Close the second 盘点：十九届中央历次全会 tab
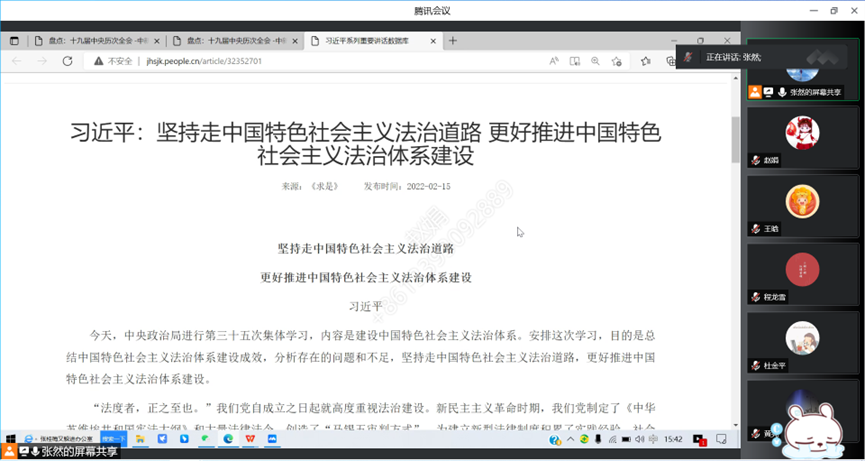The width and height of the screenshot is (865, 461). coord(295,41)
